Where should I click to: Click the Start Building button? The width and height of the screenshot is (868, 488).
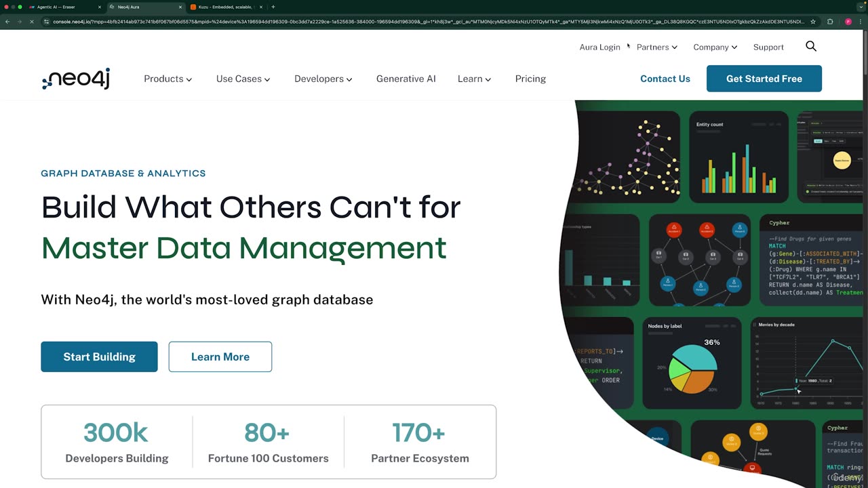[99, 357]
